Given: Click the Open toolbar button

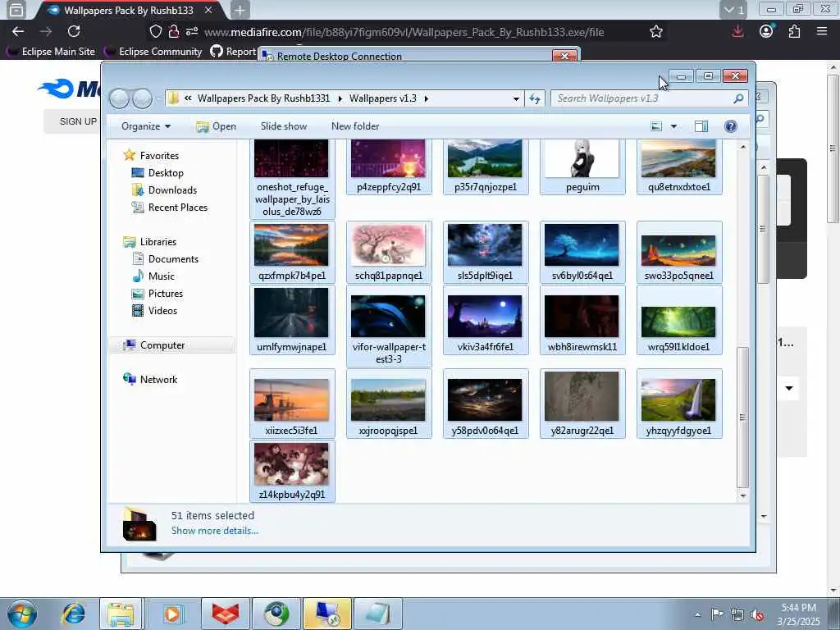Looking at the screenshot, I should 216,126.
